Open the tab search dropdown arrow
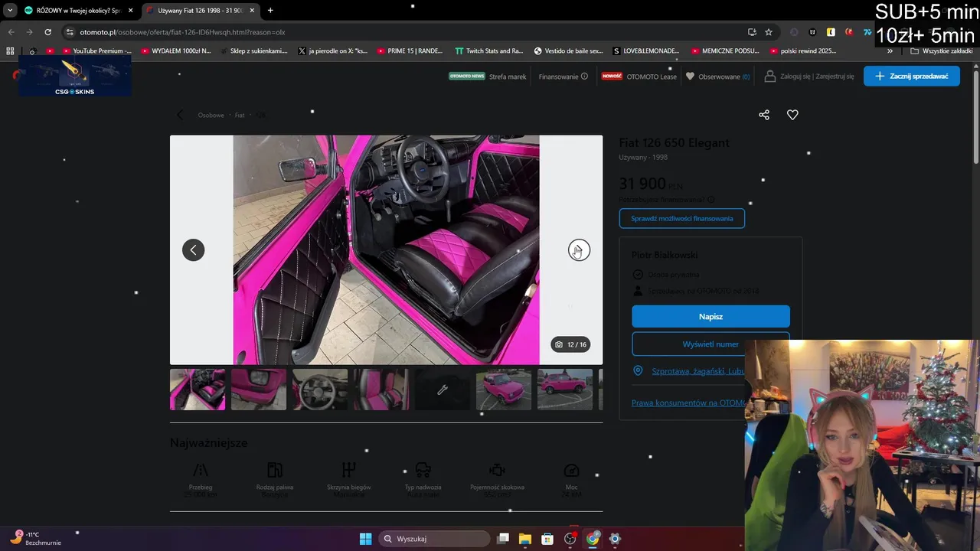Image resolution: width=980 pixels, height=551 pixels. tap(10, 10)
